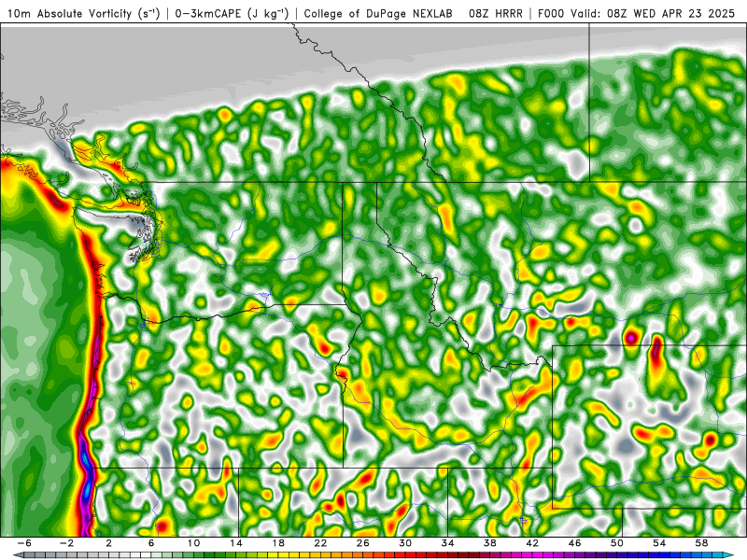
Task: Click the 14 colorbar label
Action: pos(236,543)
